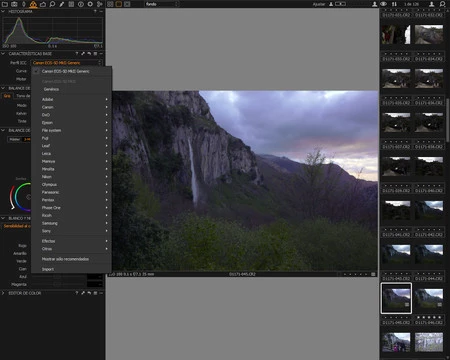Collapse the Blanco y Negro panel
The width and height of the screenshot is (450, 360).
pyautogui.click(x=3, y=218)
